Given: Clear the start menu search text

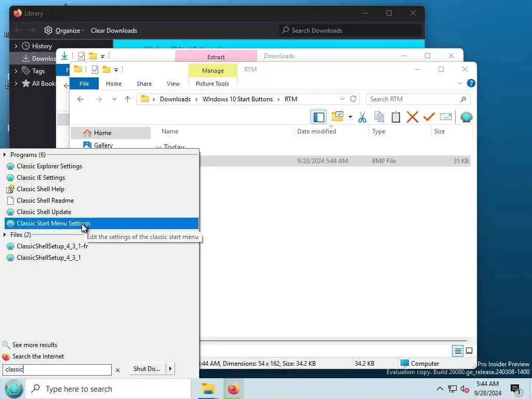Looking at the screenshot, I should click(117, 370).
